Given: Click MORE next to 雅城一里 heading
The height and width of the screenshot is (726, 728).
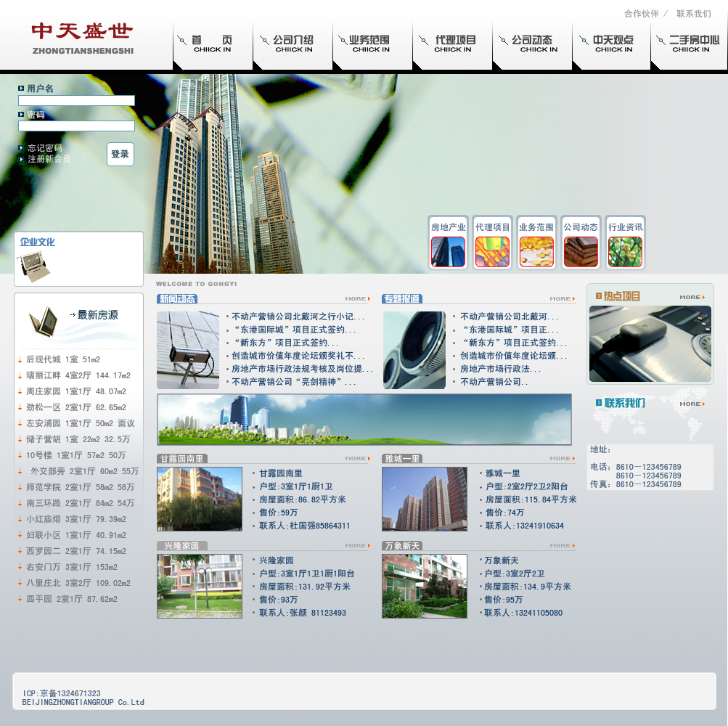Looking at the screenshot, I should (563, 458).
